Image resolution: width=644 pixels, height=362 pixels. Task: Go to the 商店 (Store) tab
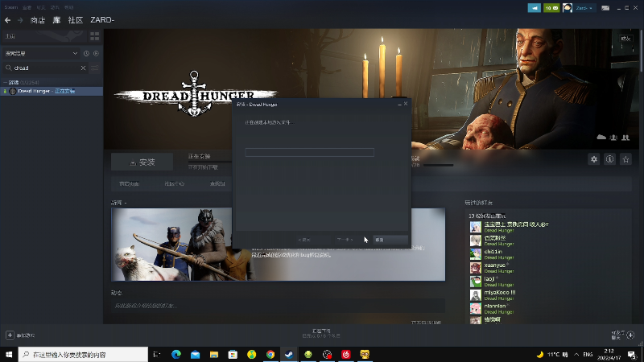click(x=38, y=20)
